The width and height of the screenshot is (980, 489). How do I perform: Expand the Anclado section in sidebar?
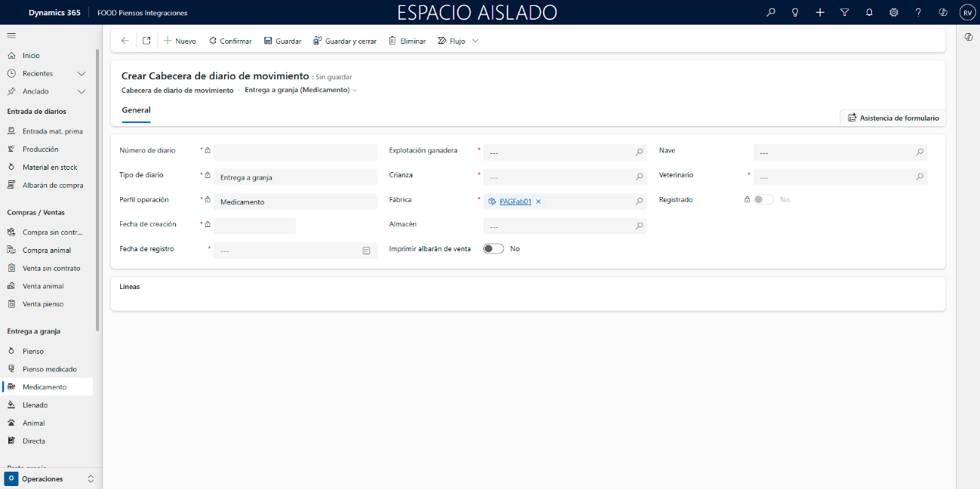point(81,91)
